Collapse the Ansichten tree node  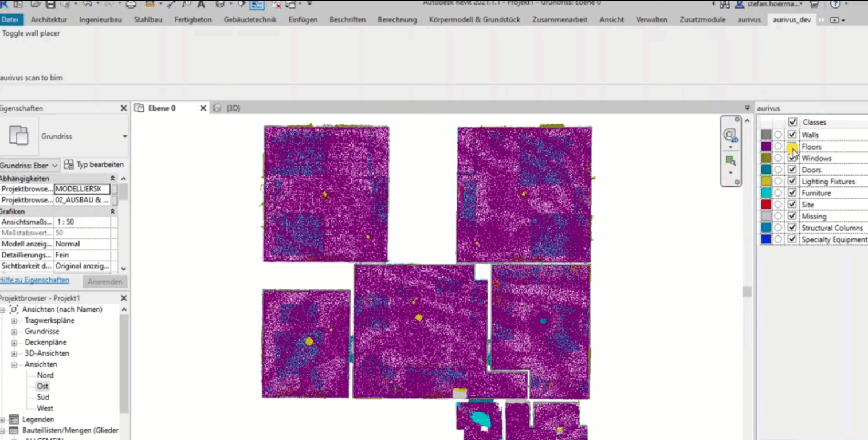click(14, 364)
